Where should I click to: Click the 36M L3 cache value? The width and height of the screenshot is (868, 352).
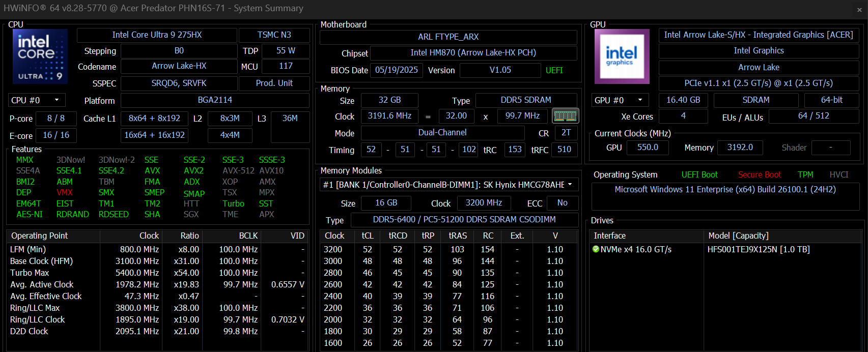pos(290,127)
